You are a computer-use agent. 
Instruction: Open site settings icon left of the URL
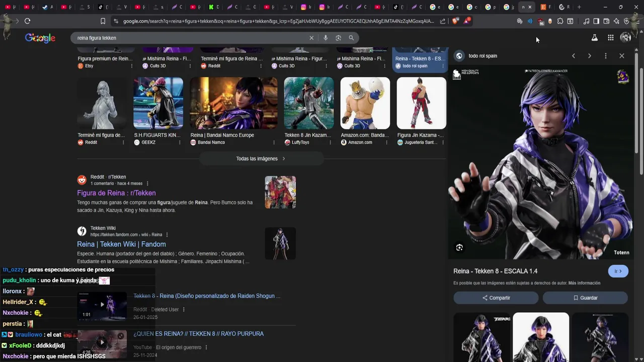(116, 21)
